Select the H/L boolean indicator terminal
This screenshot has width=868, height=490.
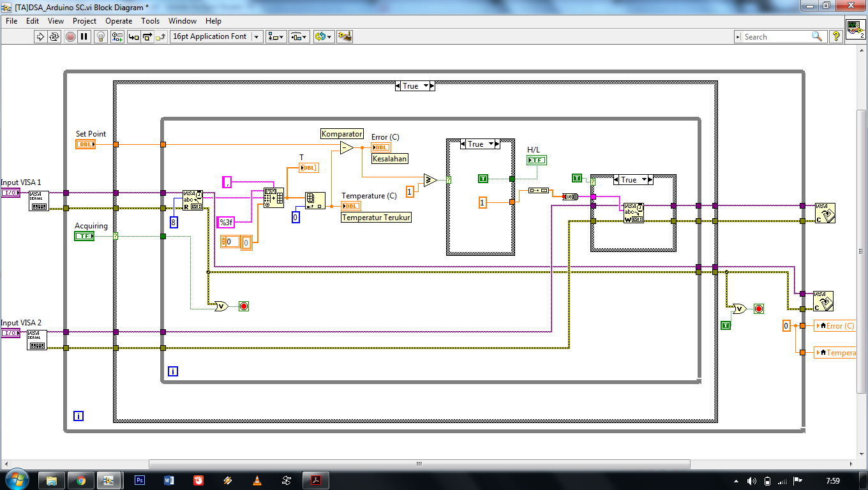(537, 160)
